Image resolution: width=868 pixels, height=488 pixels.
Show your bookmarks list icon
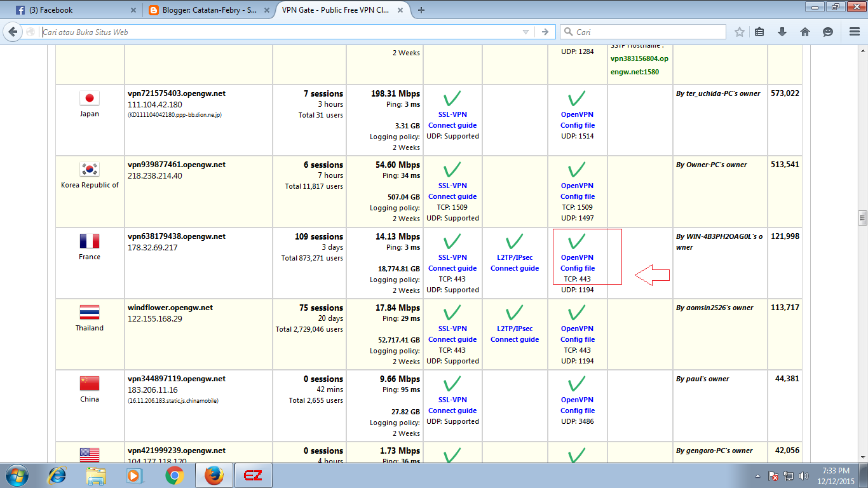tap(760, 32)
